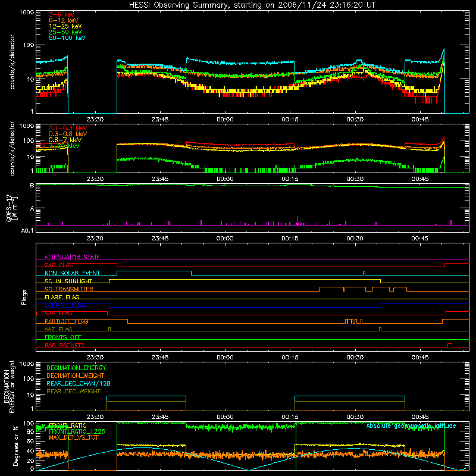Click the 0.3-0.8 MeV legend label
This screenshot has height=476, width=476.
click(x=68, y=134)
